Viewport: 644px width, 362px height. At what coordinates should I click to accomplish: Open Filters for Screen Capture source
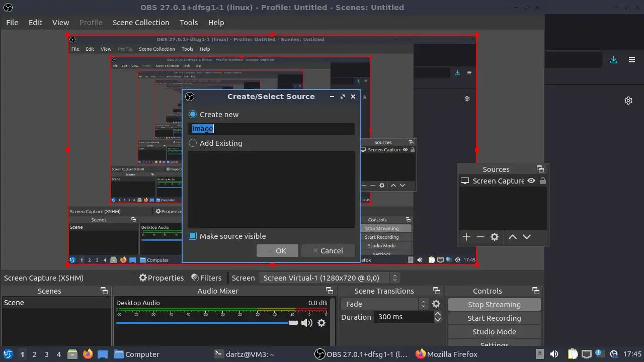(x=206, y=278)
